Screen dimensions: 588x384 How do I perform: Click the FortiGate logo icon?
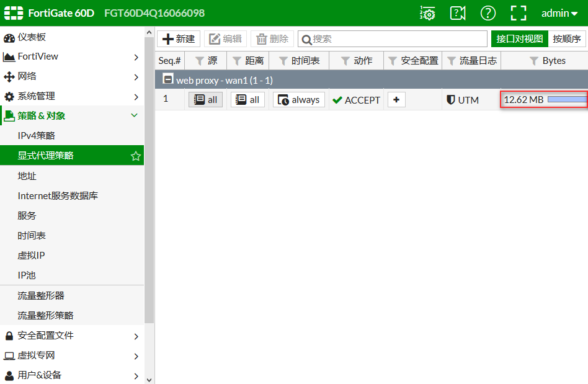(x=14, y=13)
